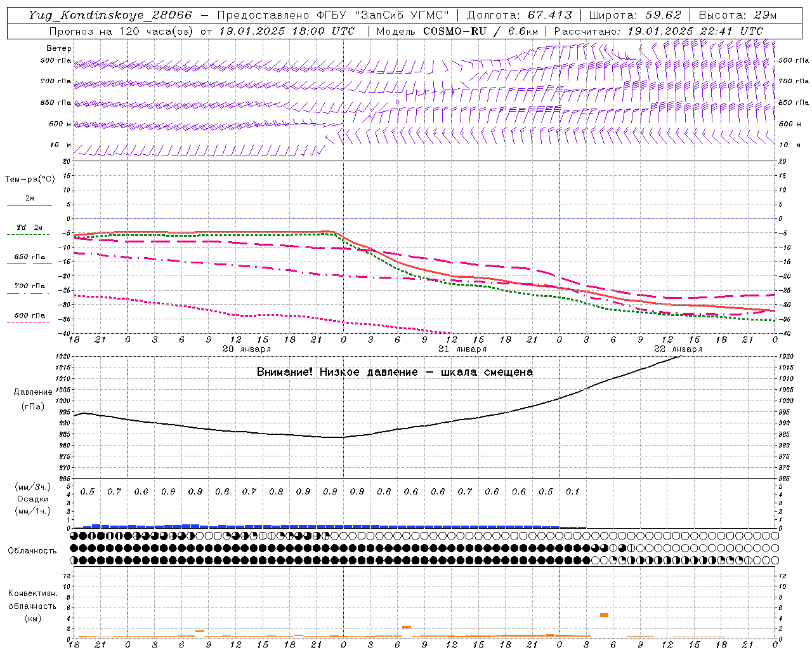Click the 0.1 precipitation amount value

coord(572,491)
